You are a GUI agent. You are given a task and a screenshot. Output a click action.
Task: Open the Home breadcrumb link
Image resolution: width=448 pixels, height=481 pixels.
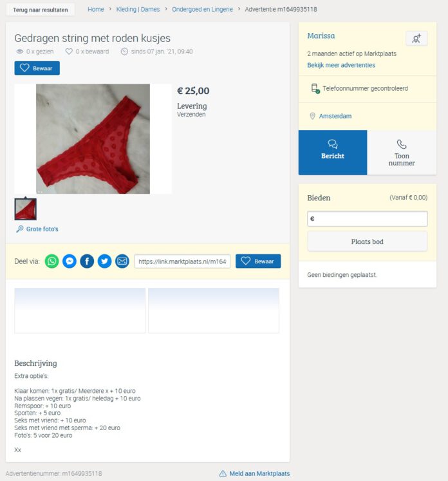coord(96,9)
